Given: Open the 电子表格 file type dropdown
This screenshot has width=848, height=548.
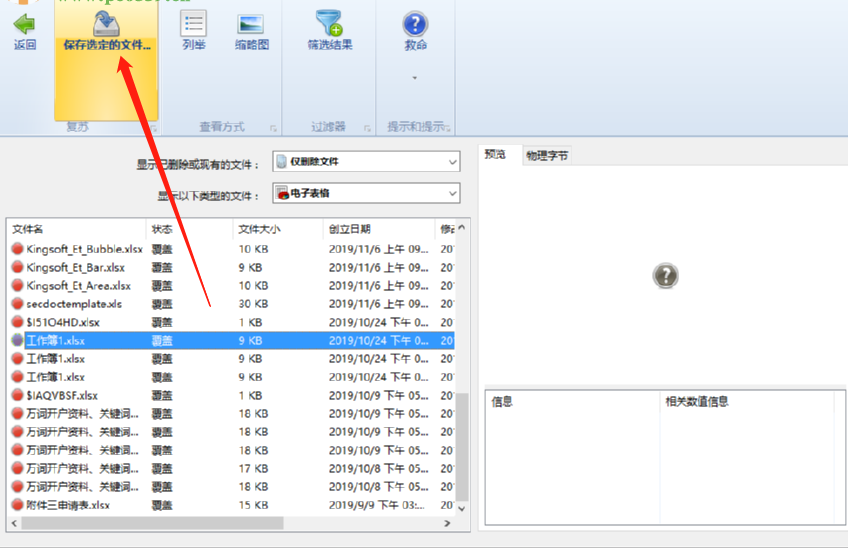Looking at the screenshot, I should click(x=366, y=193).
